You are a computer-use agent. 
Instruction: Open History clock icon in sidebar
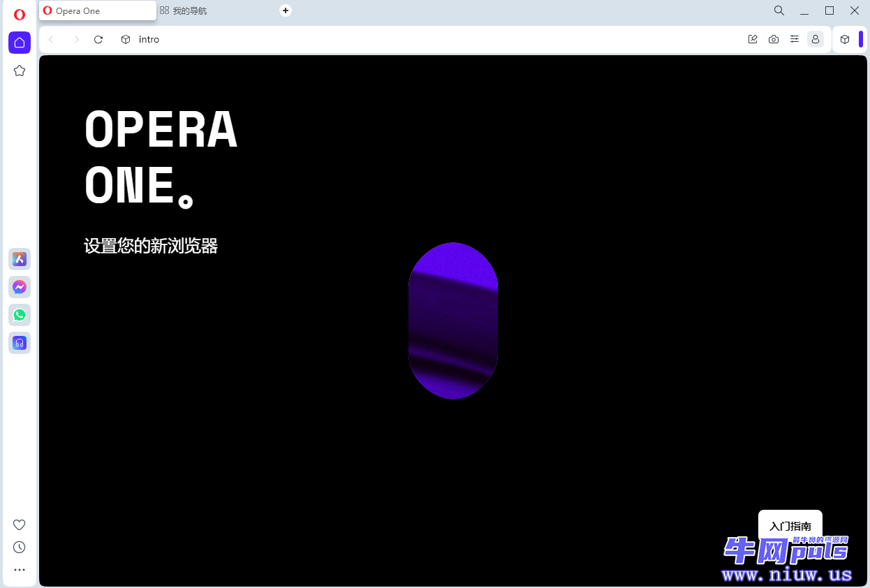click(x=20, y=547)
